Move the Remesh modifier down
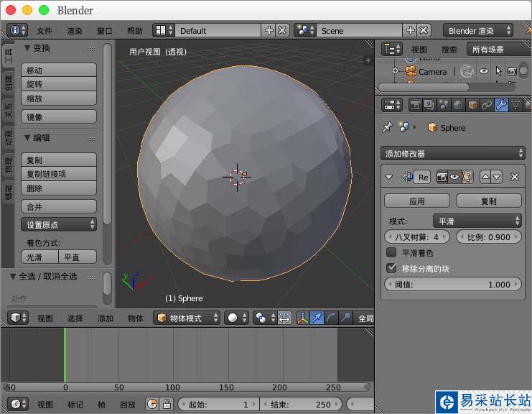The width and height of the screenshot is (532, 414). coord(497,177)
